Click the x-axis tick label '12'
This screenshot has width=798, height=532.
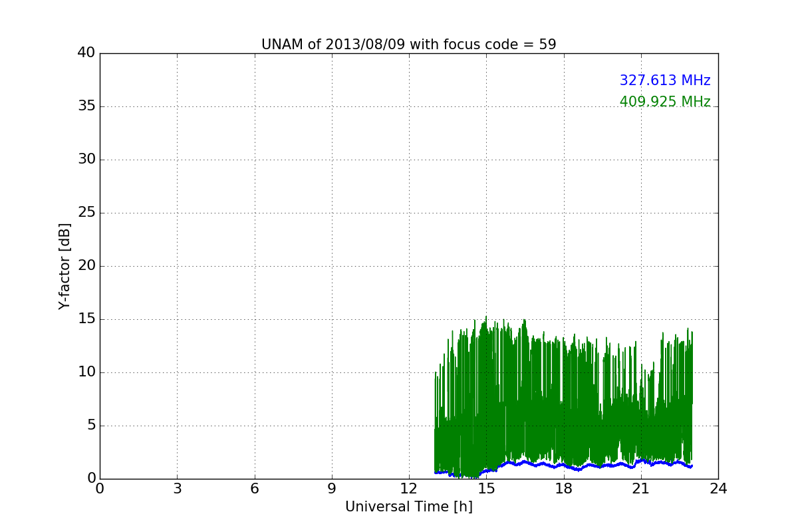pos(409,489)
